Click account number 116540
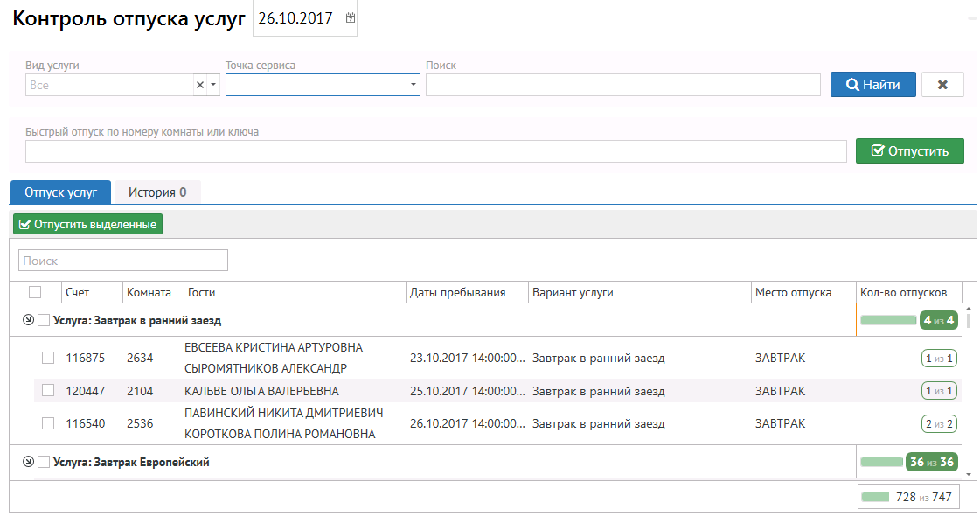This screenshot has width=980, height=516. [86, 423]
